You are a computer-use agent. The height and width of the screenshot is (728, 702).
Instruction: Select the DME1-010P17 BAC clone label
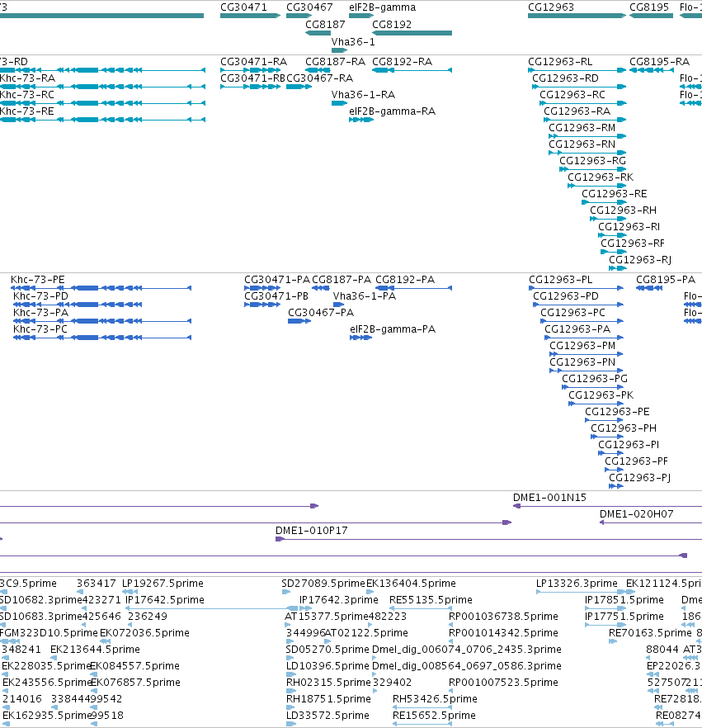(311, 530)
